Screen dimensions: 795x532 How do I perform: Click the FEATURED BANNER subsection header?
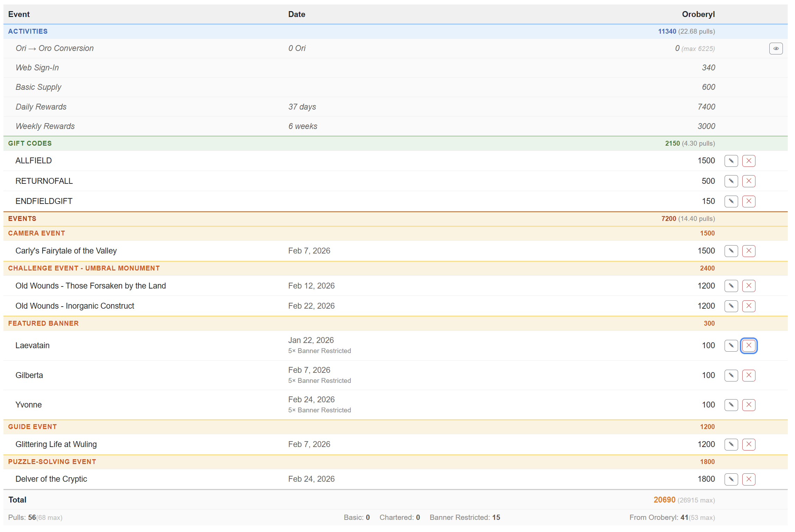click(43, 324)
